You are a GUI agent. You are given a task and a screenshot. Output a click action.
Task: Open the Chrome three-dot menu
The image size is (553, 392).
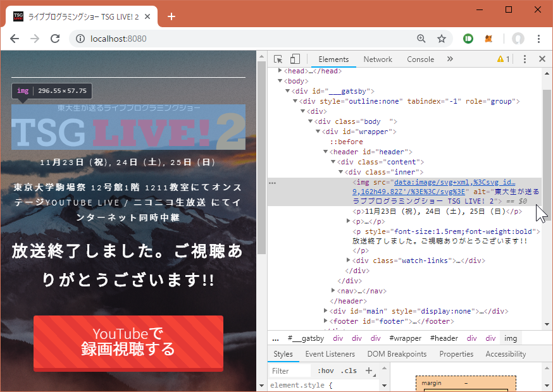coord(538,39)
